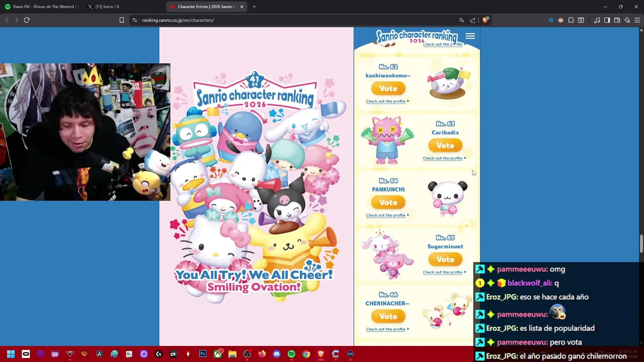644x362 pixels.
Task: Open Photoshop from the taskbar
Action: [203, 354]
